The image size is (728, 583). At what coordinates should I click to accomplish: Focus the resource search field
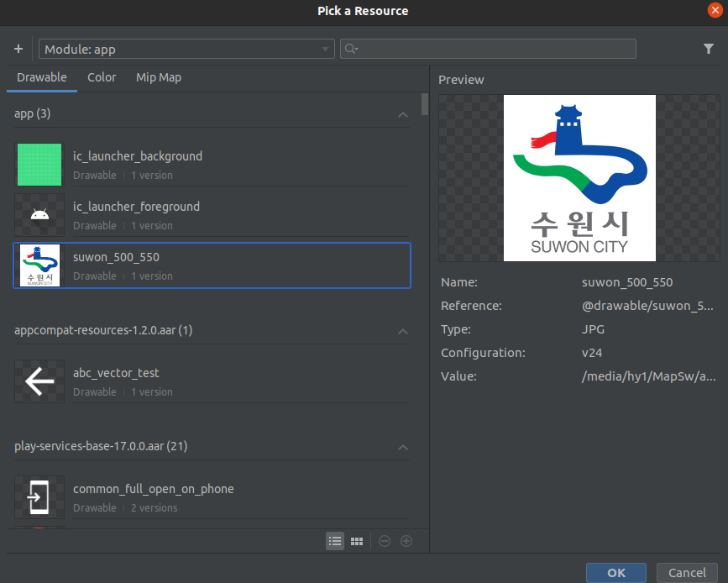[x=488, y=49]
